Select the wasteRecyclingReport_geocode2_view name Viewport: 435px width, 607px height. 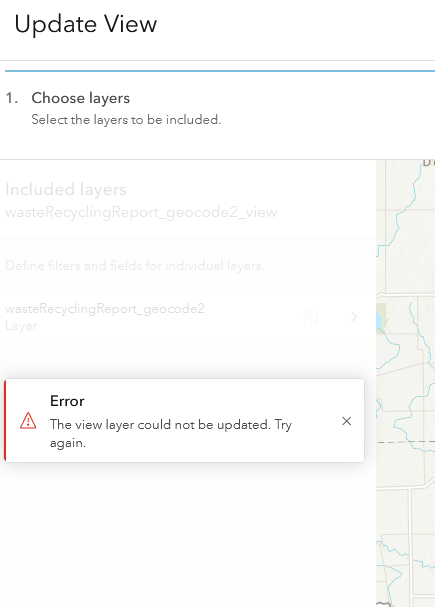coord(141,212)
